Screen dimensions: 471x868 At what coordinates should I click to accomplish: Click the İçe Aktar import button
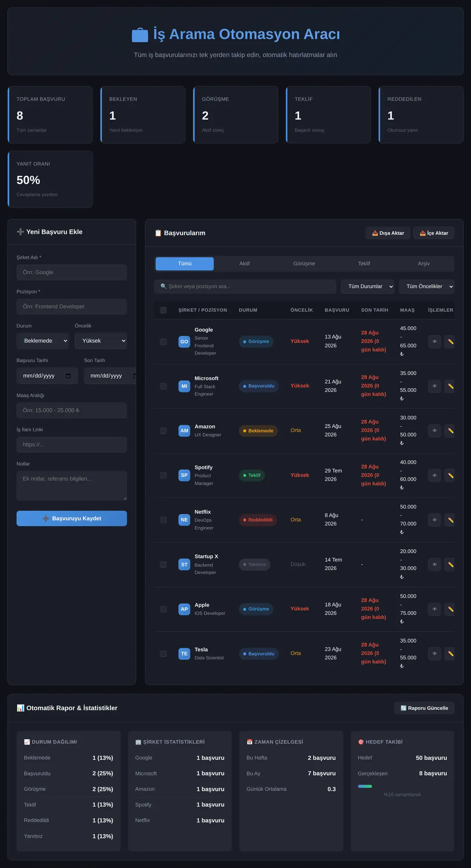tap(434, 233)
